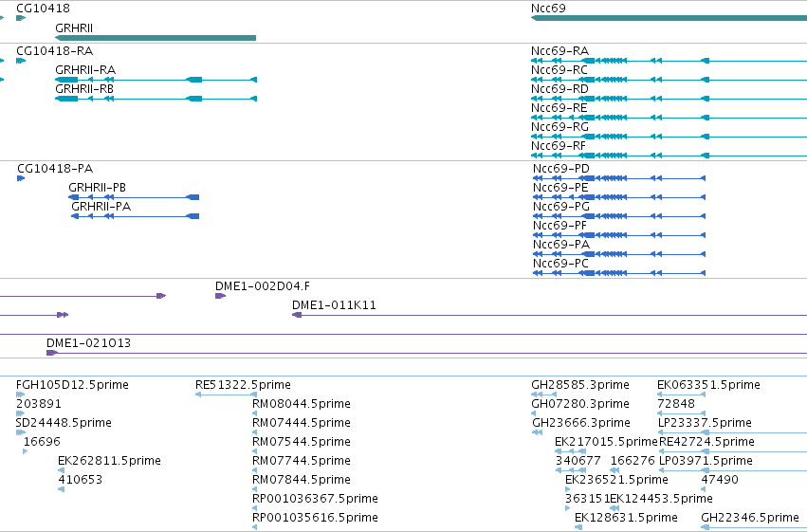Click the CG10418 gene arrow glyph

(x=21, y=18)
